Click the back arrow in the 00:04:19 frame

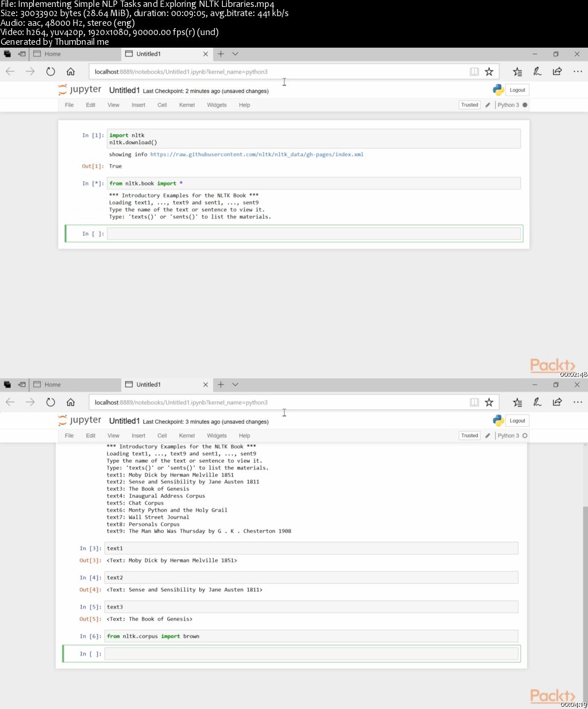(x=10, y=402)
